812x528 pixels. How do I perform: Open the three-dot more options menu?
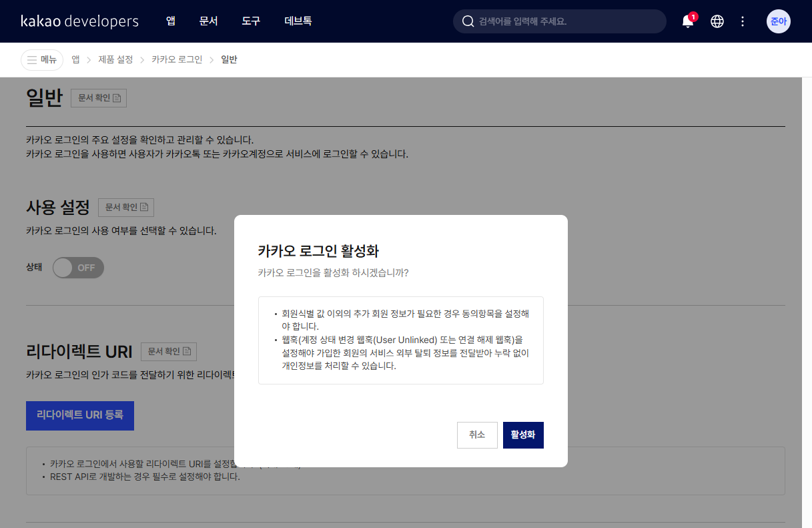pyautogui.click(x=743, y=21)
